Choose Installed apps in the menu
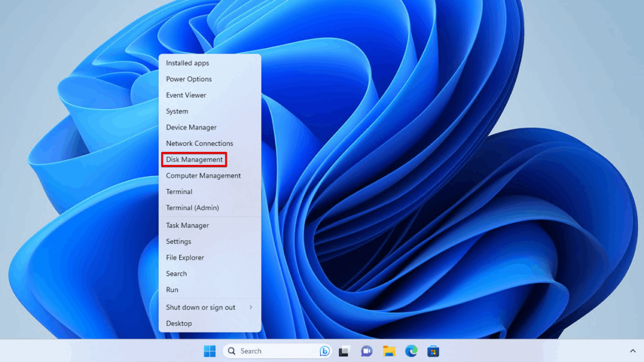Screen dimensions: 644x362 pos(188,63)
